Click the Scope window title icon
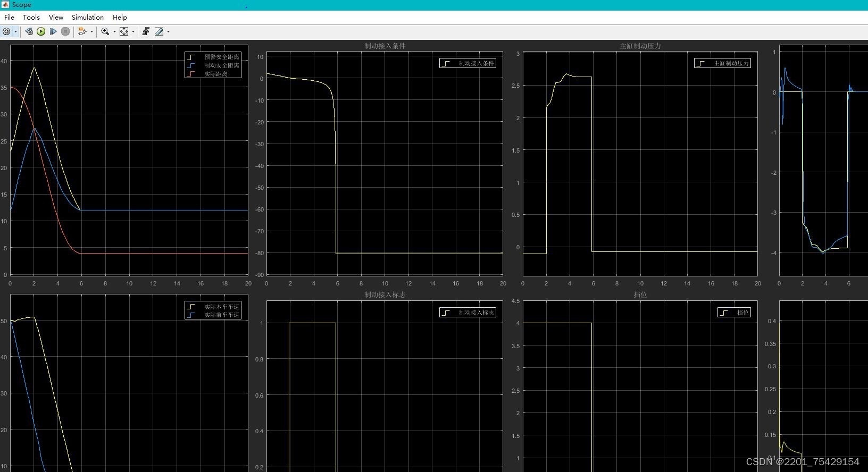The image size is (868, 472). (x=5, y=5)
